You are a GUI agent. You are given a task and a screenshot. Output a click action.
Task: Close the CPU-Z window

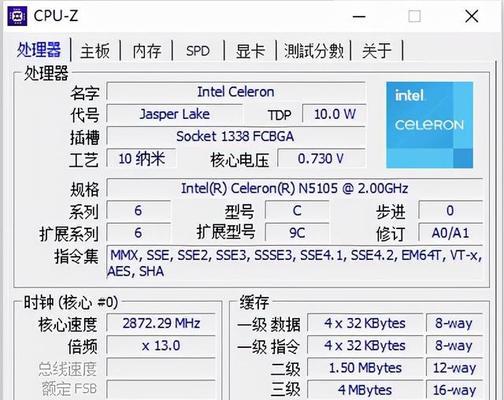click(472, 16)
